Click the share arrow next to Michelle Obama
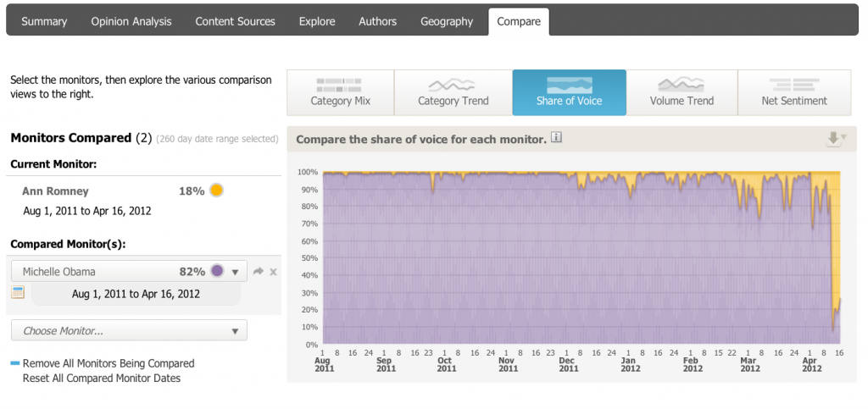This screenshot has width=868, height=409. [x=258, y=271]
